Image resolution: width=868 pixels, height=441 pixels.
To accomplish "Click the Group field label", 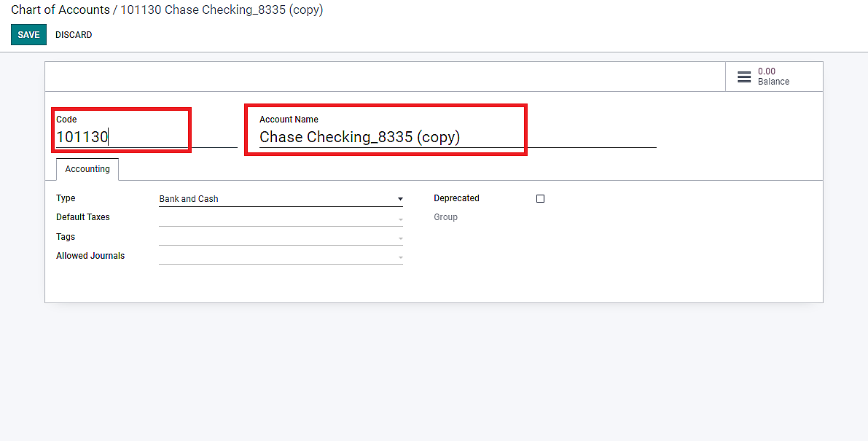I will (445, 217).
